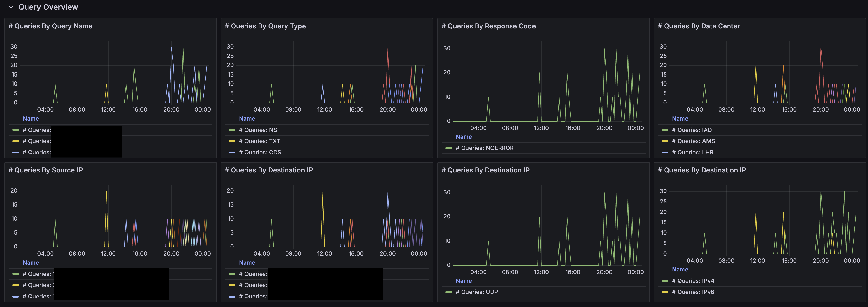
Task: Open Queries By Query Type panel title
Action: [265, 26]
